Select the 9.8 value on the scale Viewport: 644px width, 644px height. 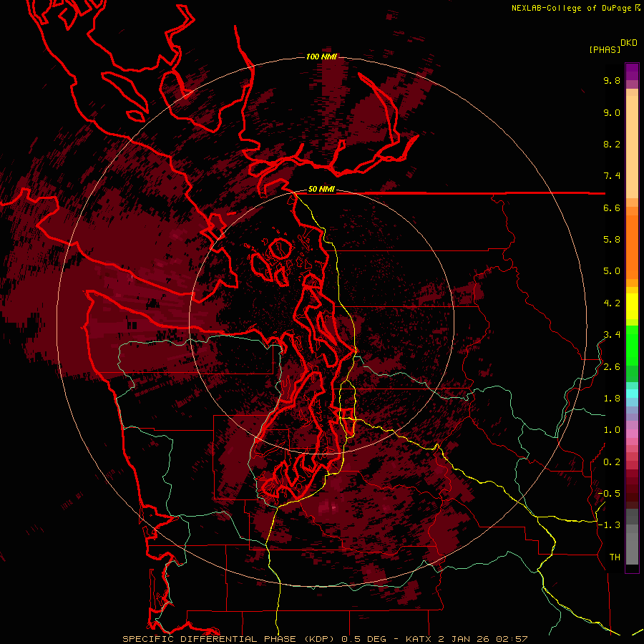point(612,80)
